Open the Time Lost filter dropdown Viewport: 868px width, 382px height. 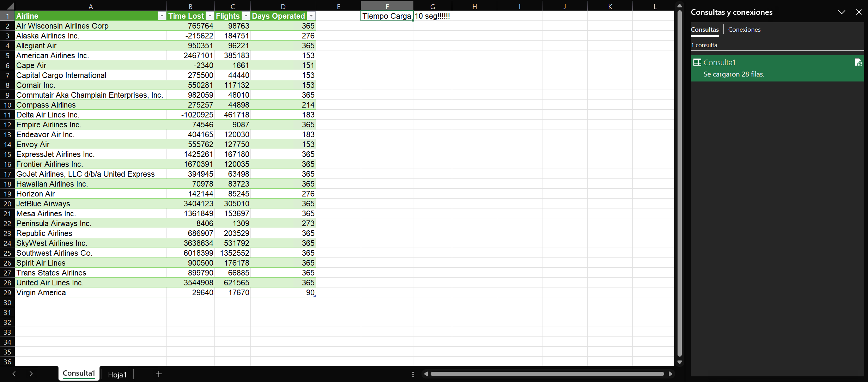pos(210,16)
